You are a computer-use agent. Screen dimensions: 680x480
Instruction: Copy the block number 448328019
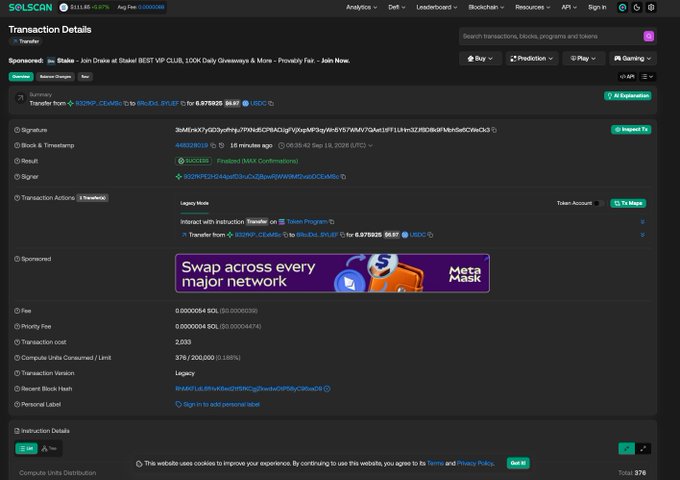tap(213, 146)
